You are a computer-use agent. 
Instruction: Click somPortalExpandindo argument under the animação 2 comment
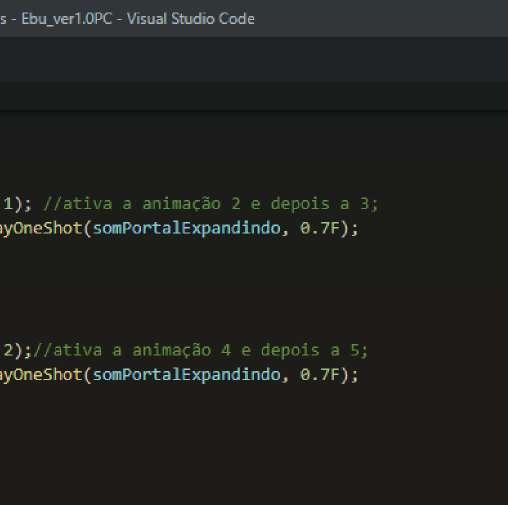coord(187,229)
